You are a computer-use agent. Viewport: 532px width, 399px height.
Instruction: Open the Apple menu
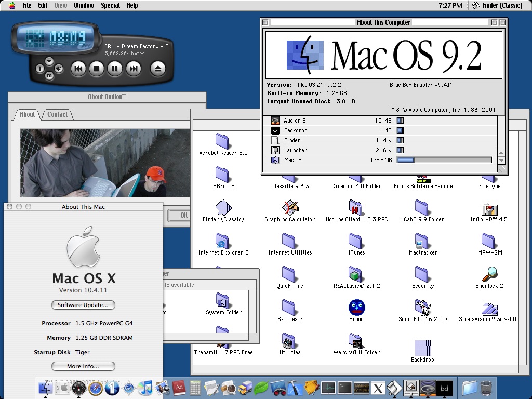(12, 5)
